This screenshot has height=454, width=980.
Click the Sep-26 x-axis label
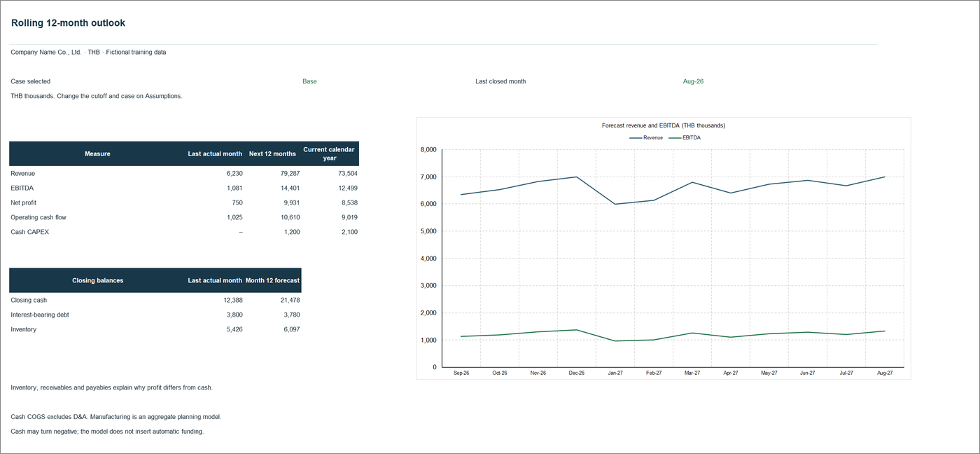pos(461,373)
